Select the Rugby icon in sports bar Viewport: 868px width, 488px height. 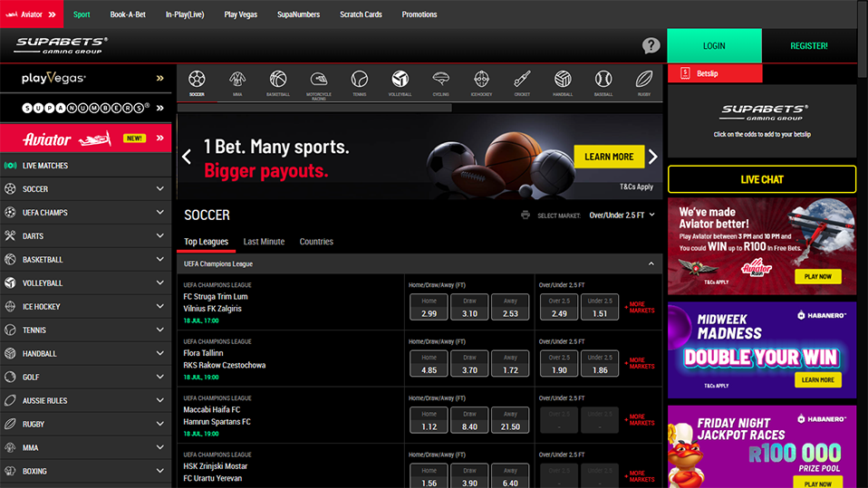(644, 82)
